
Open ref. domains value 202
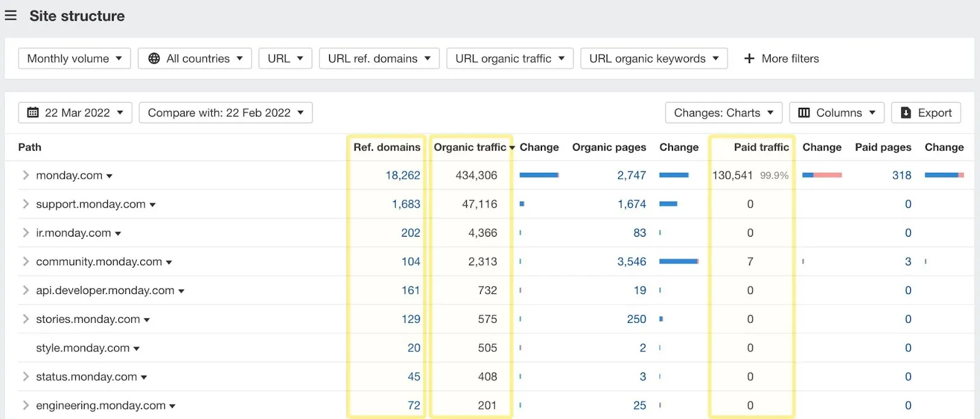(x=410, y=233)
